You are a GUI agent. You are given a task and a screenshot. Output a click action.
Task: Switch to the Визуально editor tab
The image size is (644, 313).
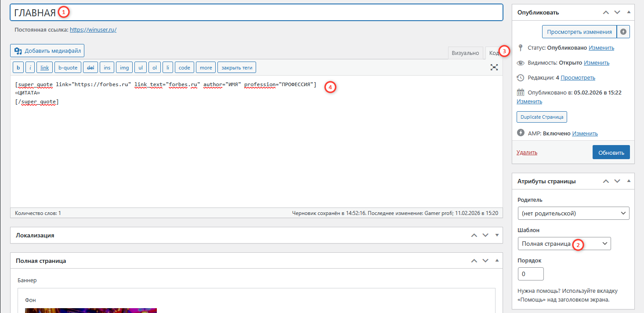pos(465,53)
